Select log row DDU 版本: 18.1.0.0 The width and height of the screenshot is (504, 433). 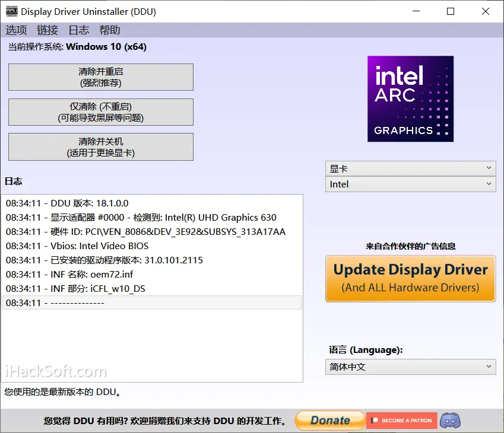point(152,203)
